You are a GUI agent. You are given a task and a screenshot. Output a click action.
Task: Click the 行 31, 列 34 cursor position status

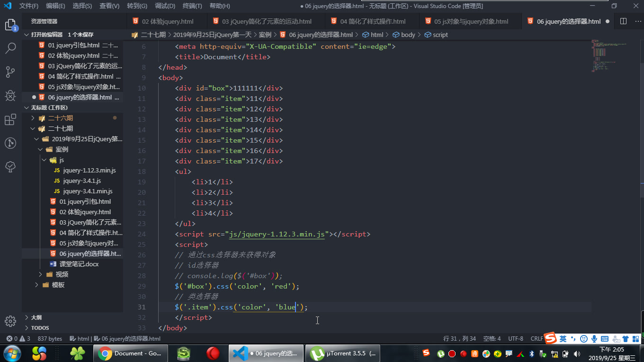[x=459, y=339]
